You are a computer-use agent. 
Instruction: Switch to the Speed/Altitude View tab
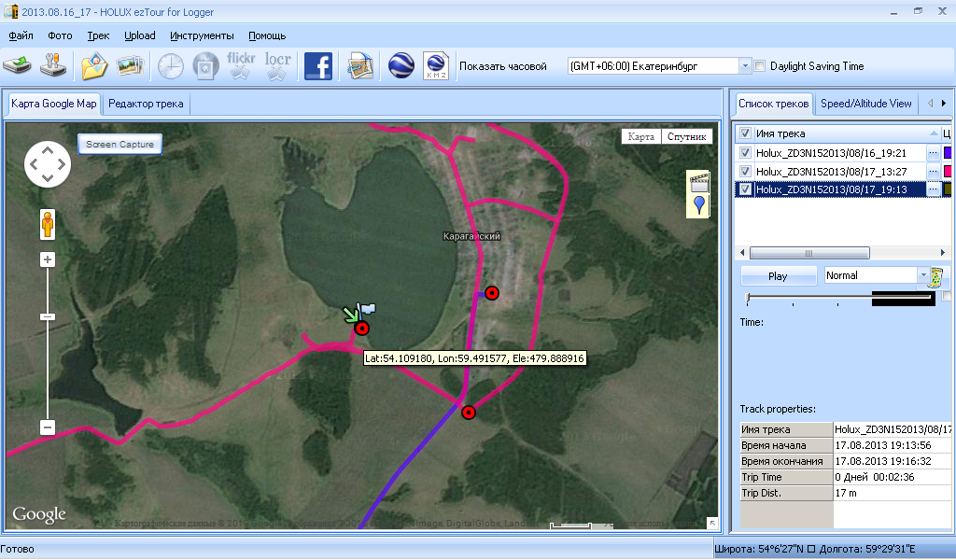(865, 104)
